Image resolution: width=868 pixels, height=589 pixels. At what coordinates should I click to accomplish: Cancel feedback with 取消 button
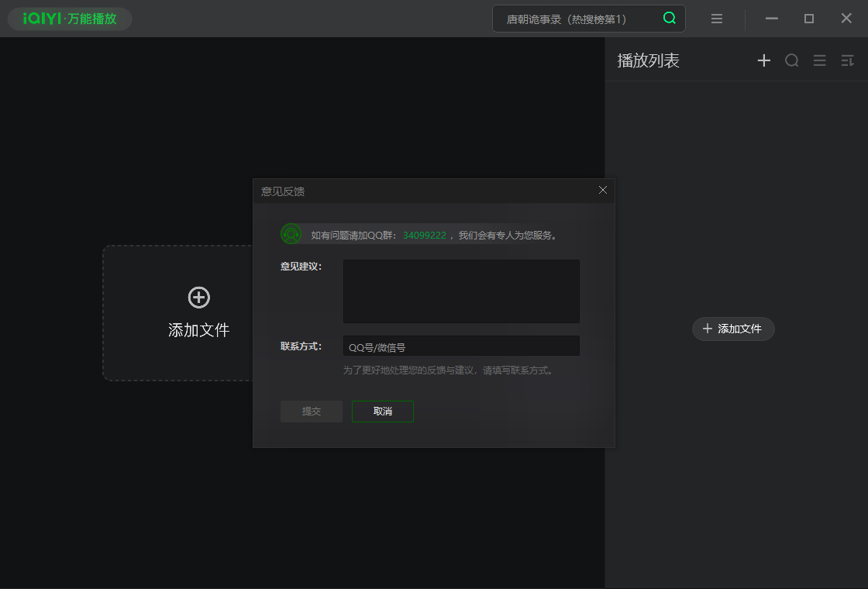383,412
